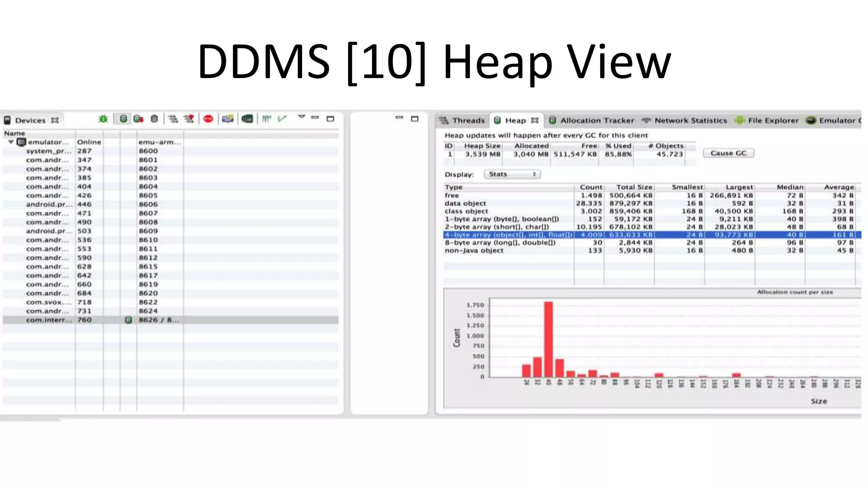This screenshot has height=488, width=868.
Task: Select the 'class object' row
Action: pos(652,211)
